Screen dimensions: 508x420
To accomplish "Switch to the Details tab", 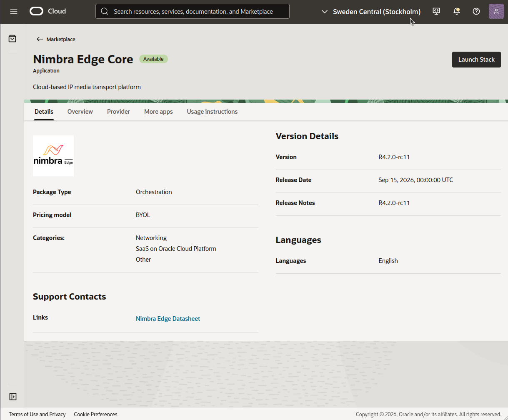I will (x=44, y=112).
